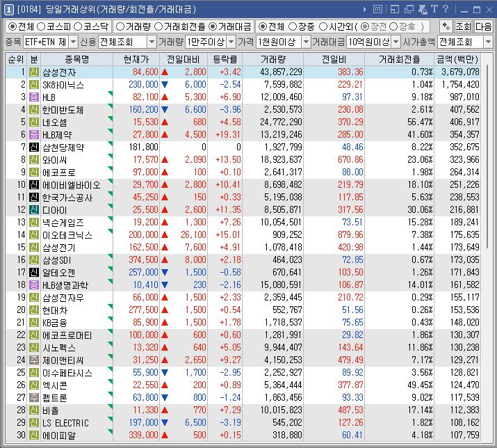The width and height of the screenshot is (497, 448).
Task: Click stock name 네오셈
Action: pos(55,122)
